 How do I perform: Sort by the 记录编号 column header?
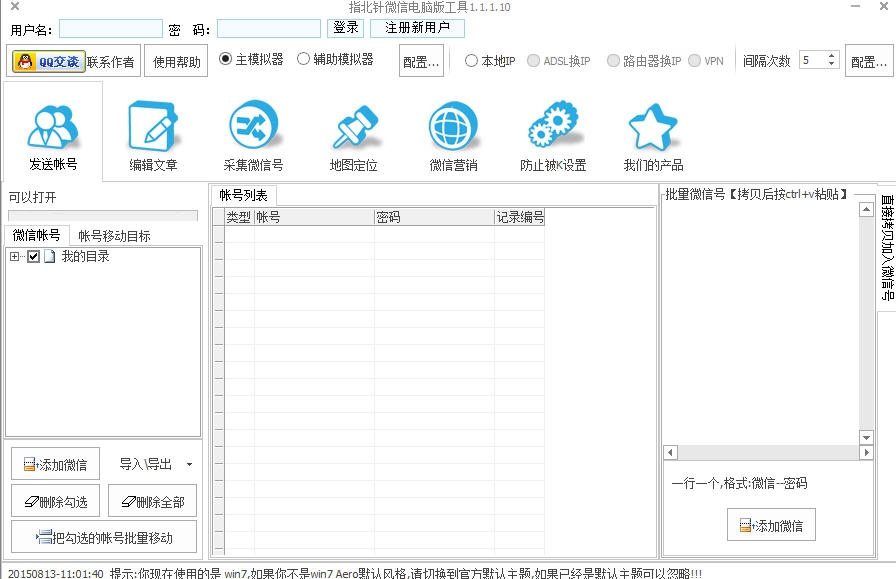click(519, 217)
